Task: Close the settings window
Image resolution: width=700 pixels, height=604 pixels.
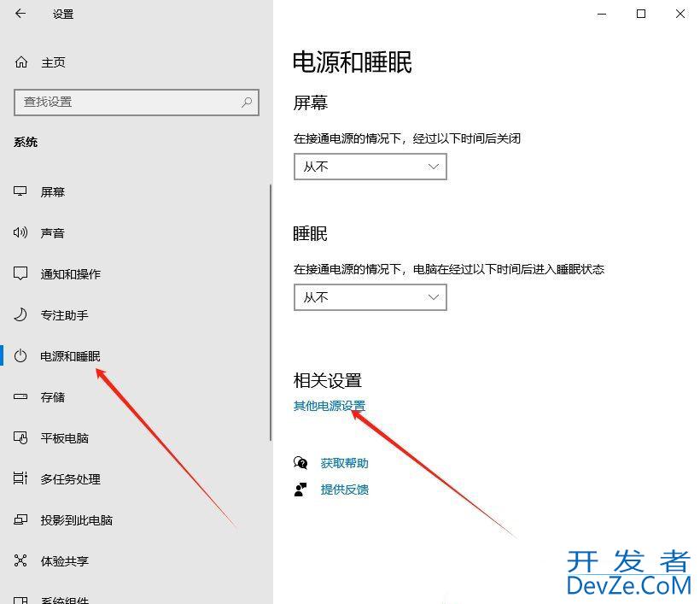Action: tap(680, 14)
